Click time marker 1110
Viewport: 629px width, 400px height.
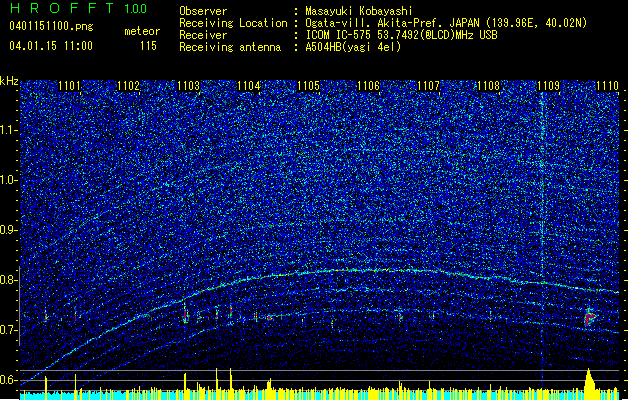click(x=607, y=86)
